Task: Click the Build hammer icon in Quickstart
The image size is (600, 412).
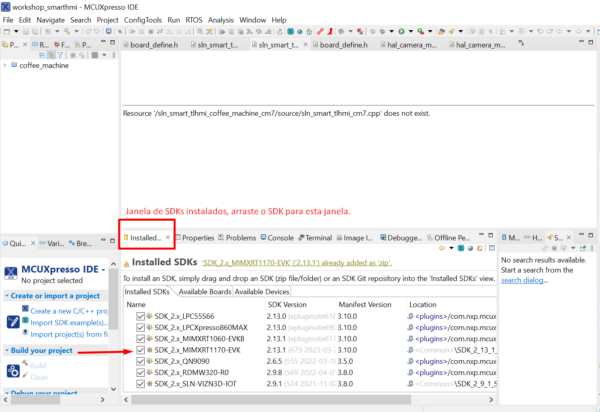Action: [25, 365]
